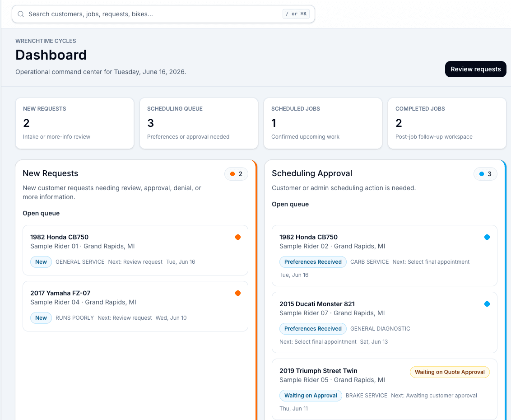Click 'CARB SERVICE' label text
This screenshot has width=511, height=420.
370,262
